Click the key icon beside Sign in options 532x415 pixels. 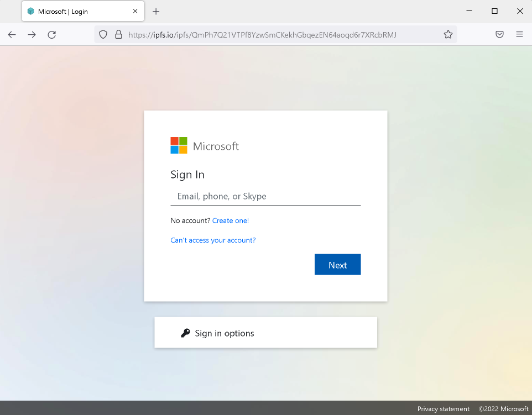click(x=185, y=333)
